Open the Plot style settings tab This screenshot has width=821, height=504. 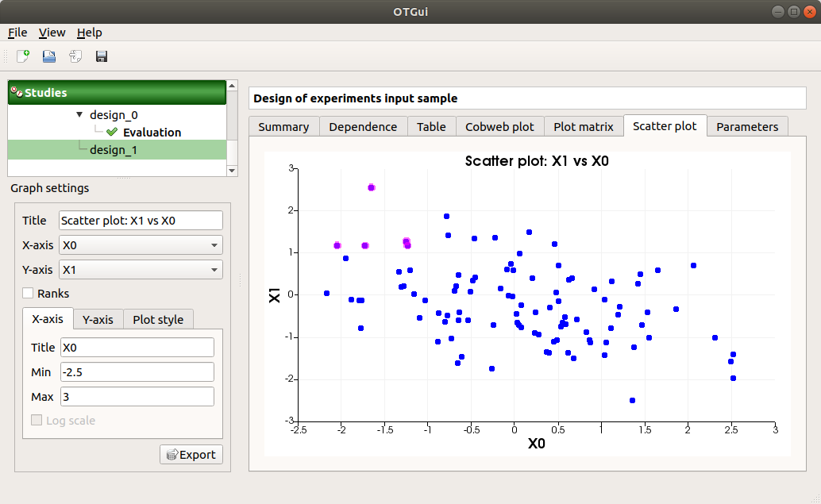pyautogui.click(x=158, y=319)
